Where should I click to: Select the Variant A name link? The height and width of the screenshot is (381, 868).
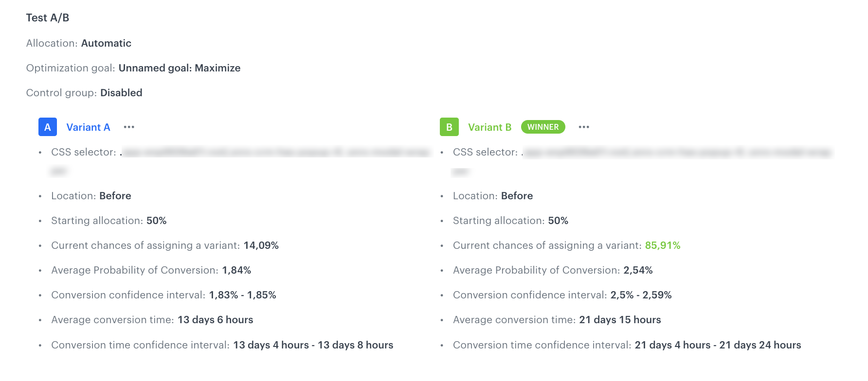click(x=88, y=127)
